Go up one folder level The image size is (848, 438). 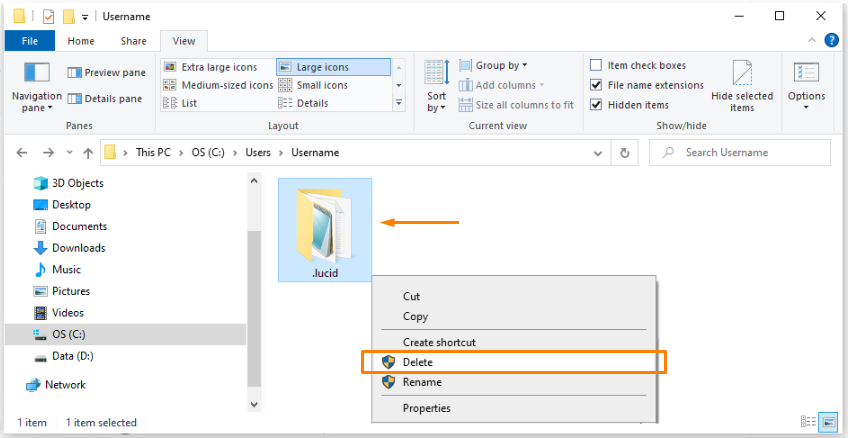point(88,152)
